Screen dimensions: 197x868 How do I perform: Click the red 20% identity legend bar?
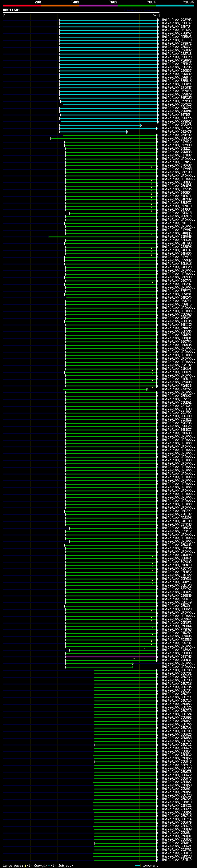(22, 6)
